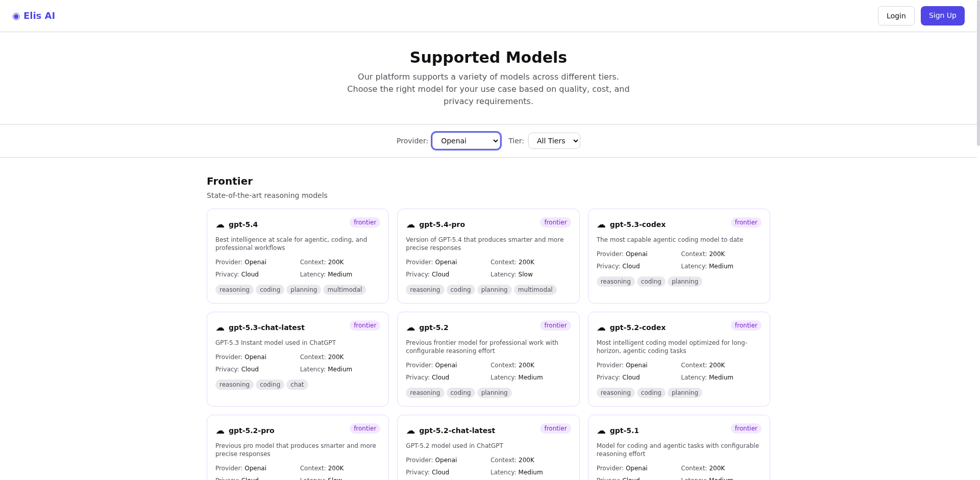980x480 pixels.
Task: Click the cloud icon beside gpt-5.4
Action: coord(220,225)
